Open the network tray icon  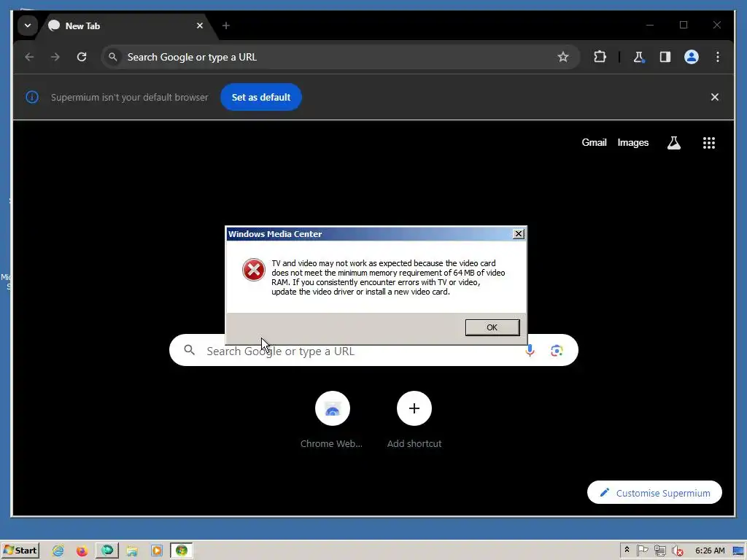(659, 551)
